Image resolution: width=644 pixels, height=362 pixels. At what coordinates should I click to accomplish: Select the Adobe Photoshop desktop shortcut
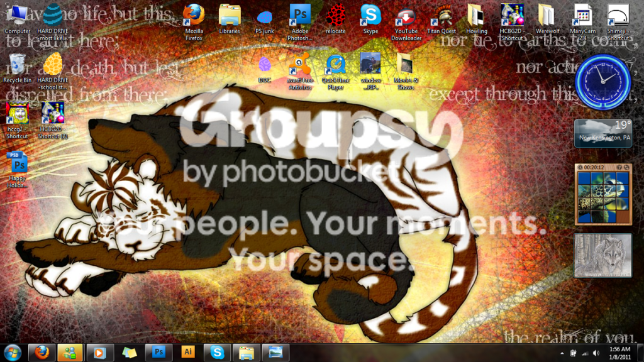300,22
